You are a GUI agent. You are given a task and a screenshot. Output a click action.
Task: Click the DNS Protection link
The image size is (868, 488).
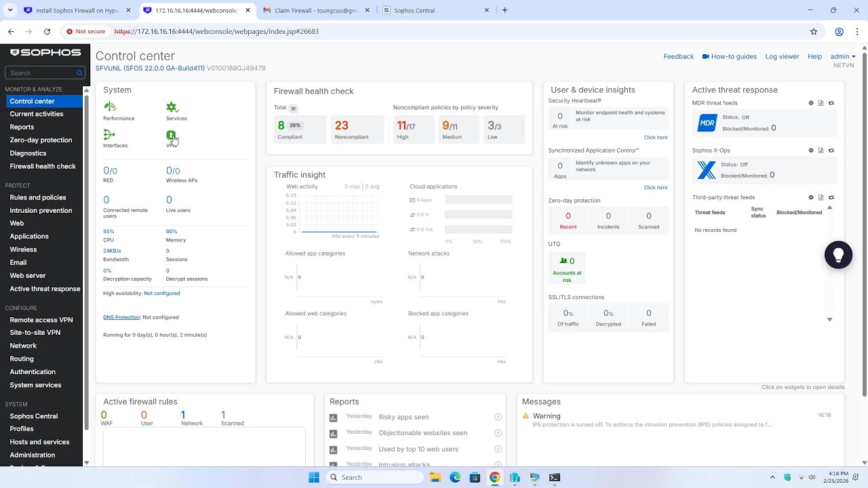(x=121, y=317)
